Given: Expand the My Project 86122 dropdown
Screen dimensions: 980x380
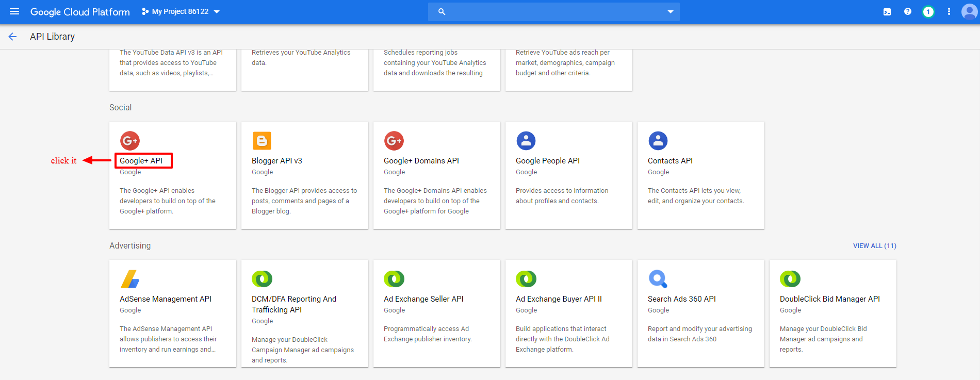Looking at the screenshot, I should tap(181, 12).
